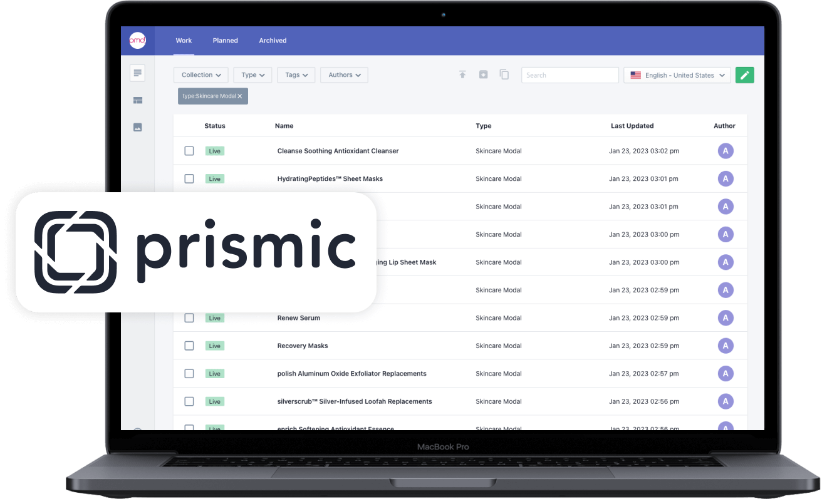Select checkbox for silverscrub Silver-Infused Loofah Replacements
The height and width of the screenshot is (504, 827).
coord(189,401)
